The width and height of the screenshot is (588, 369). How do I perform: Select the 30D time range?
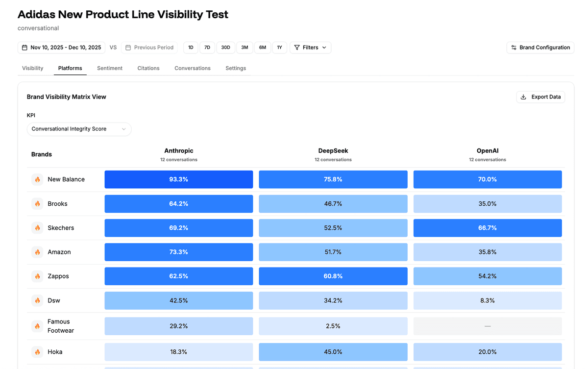tap(225, 47)
